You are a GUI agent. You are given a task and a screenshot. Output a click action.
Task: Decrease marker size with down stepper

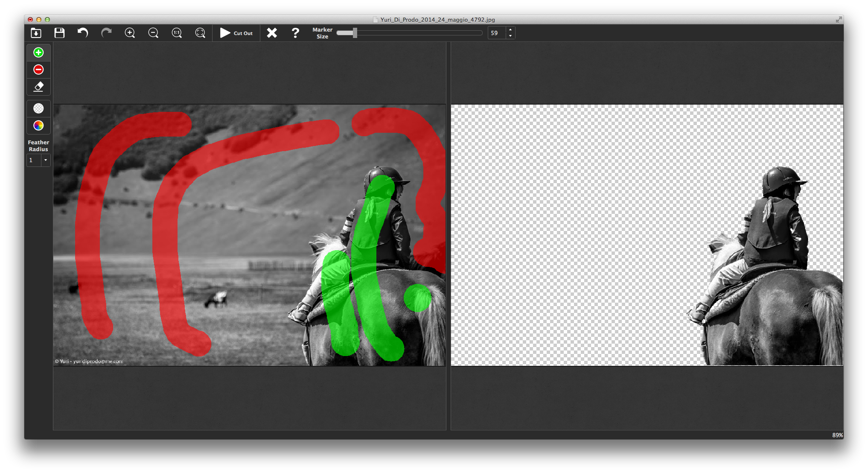510,36
